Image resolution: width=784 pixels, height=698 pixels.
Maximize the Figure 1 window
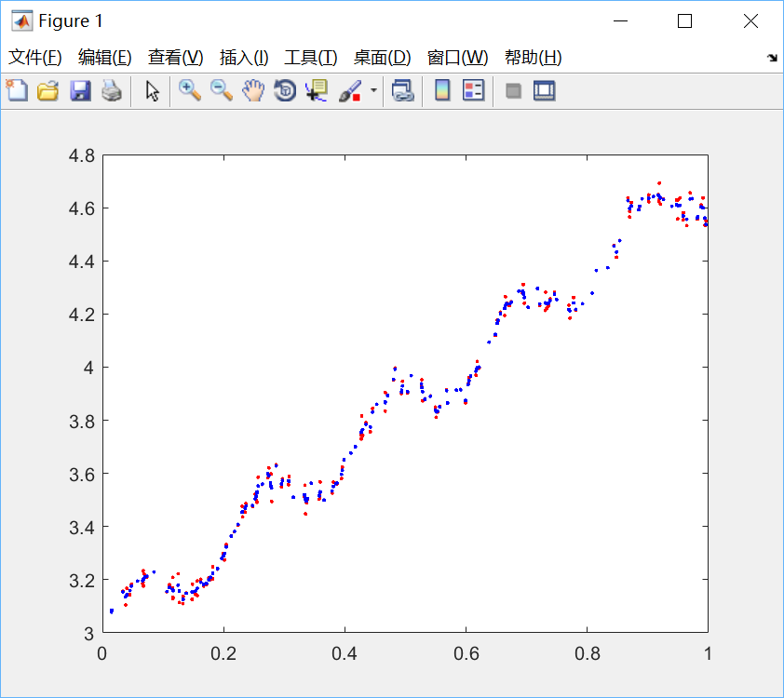click(x=685, y=21)
